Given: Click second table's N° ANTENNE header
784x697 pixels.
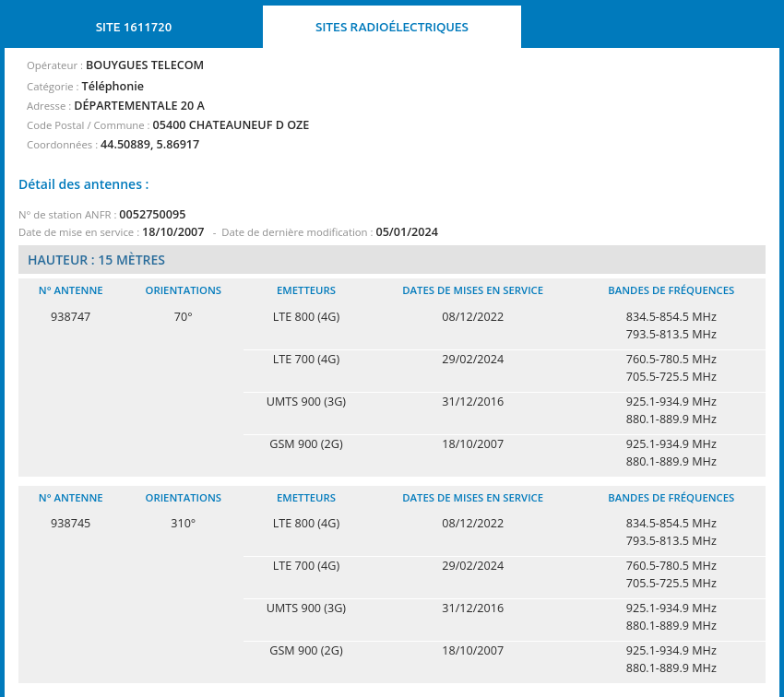Looking at the screenshot, I should tap(70, 498).
